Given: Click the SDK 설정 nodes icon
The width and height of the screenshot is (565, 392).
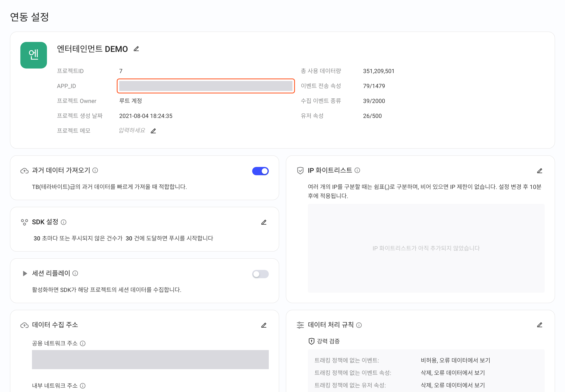Looking at the screenshot, I should pos(24,222).
